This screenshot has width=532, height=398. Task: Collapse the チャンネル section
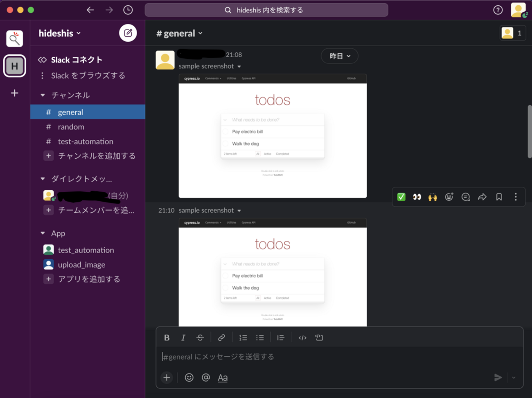pos(43,95)
